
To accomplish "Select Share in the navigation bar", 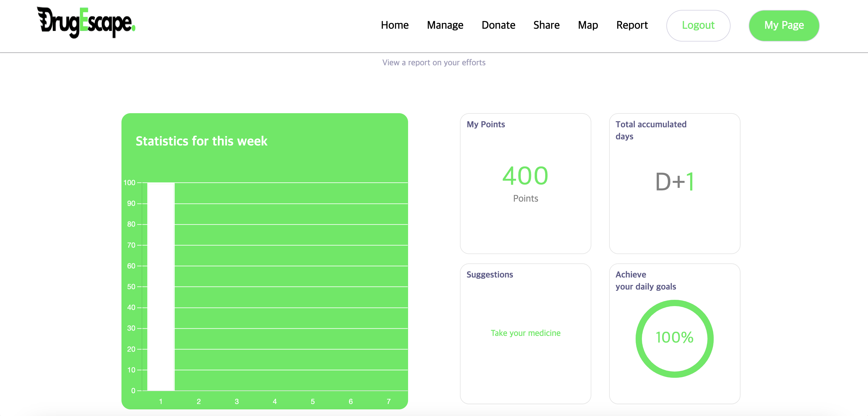I will point(546,25).
